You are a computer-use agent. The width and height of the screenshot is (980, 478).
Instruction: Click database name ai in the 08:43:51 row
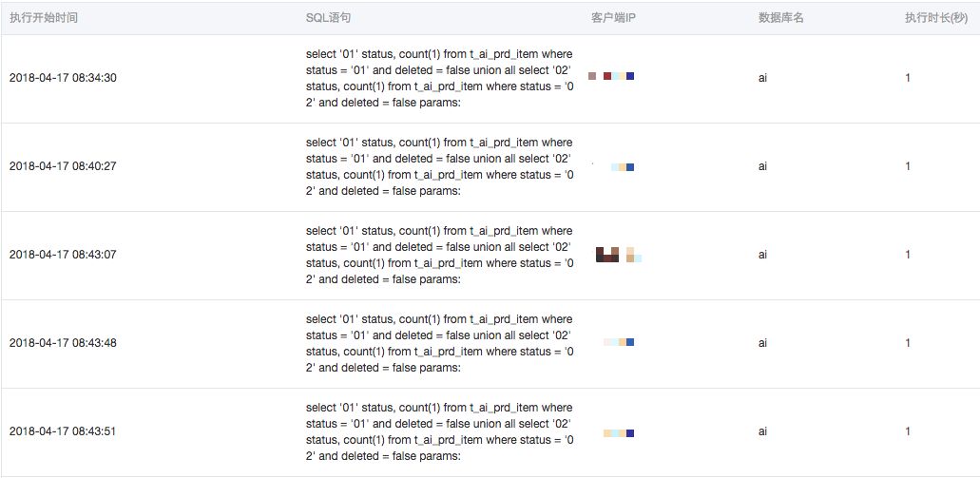point(762,431)
